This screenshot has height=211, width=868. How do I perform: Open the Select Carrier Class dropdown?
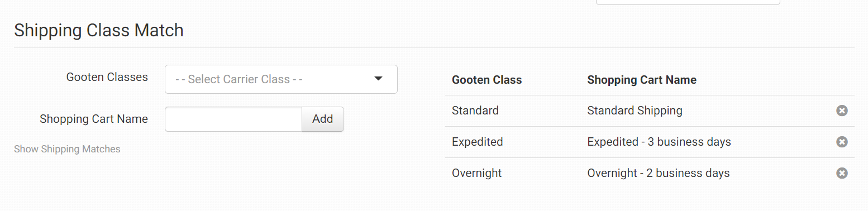[281, 79]
